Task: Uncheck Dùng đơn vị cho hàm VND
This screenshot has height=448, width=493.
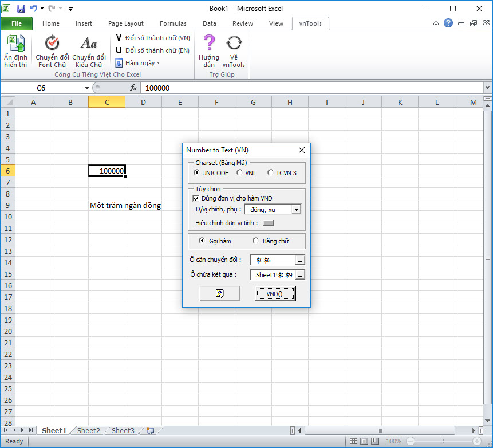Action: pyautogui.click(x=196, y=198)
